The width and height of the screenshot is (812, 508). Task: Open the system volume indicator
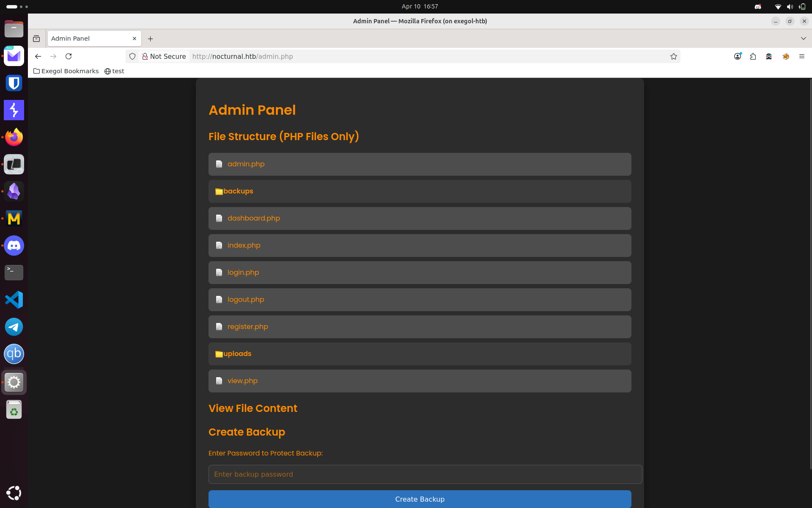tap(789, 6)
